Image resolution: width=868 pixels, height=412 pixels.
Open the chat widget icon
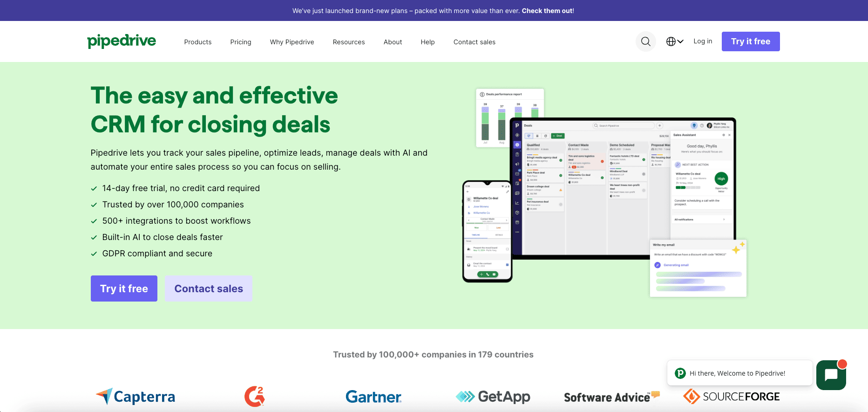831,375
